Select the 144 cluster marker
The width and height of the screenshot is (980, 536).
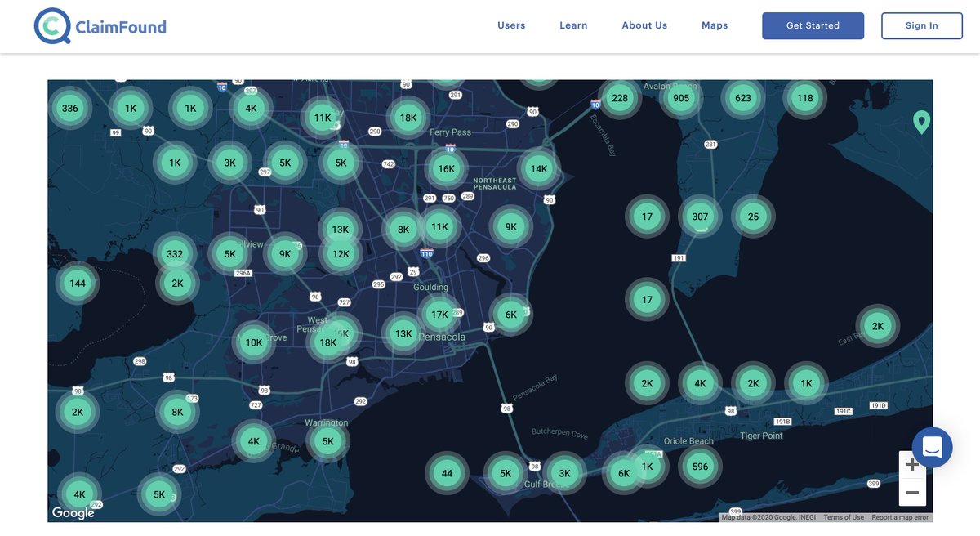coord(78,284)
